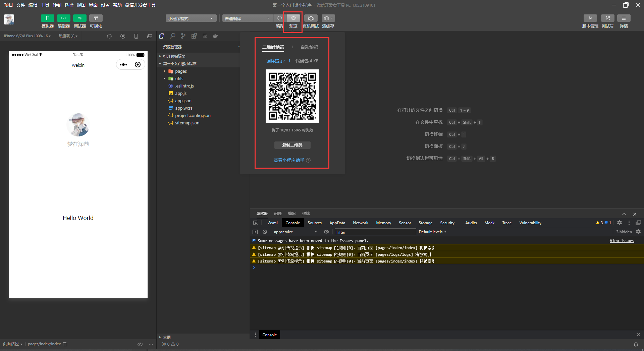Open the compile mode (普通编译) dropdown
The image size is (644, 351).
pyautogui.click(x=248, y=18)
